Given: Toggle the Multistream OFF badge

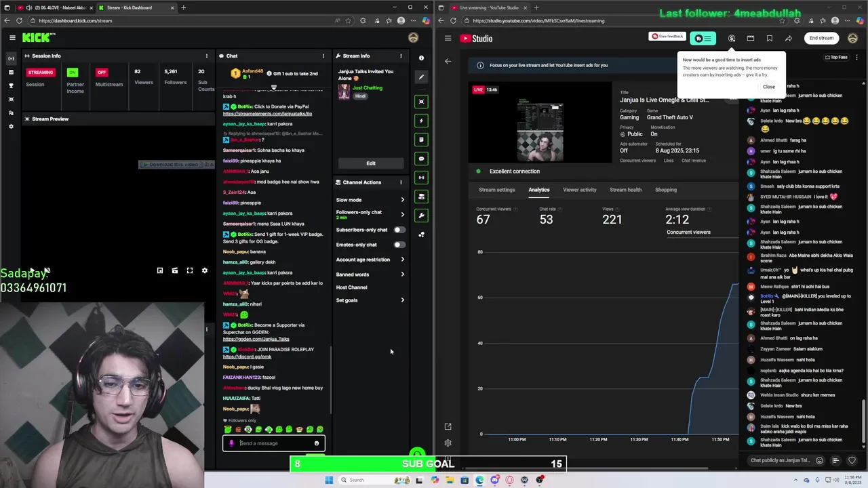Looking at the screenshot, I should point(102,72).
